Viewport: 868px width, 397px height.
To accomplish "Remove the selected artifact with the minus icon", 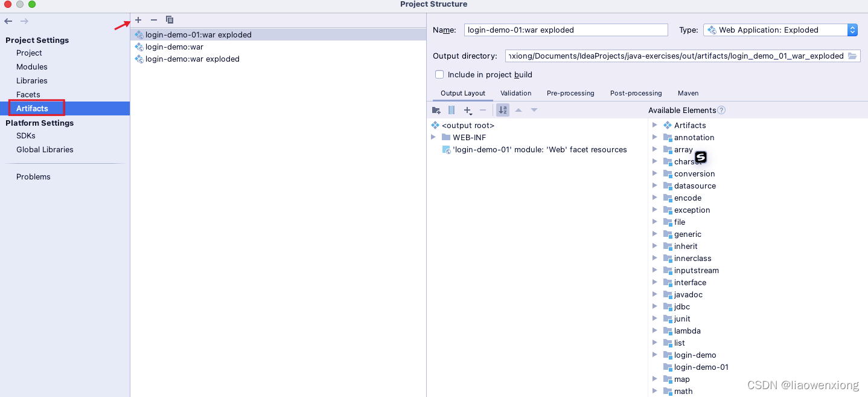I will (x=154, y=20).
